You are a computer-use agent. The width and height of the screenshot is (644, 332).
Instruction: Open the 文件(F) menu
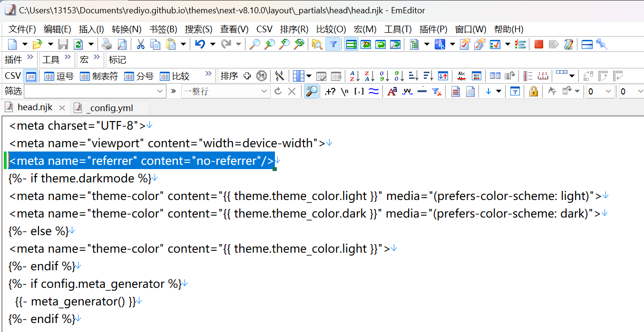[x=22, y=29]
